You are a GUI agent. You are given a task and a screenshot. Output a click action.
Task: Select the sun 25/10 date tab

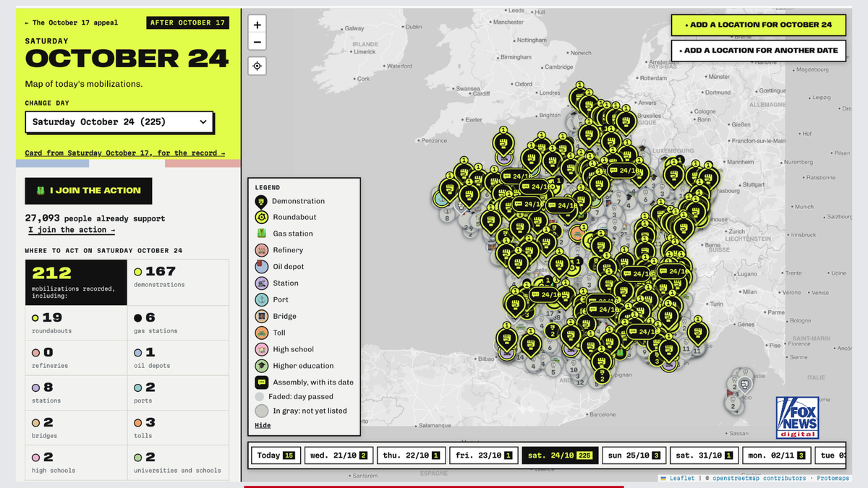pos(634,455)
